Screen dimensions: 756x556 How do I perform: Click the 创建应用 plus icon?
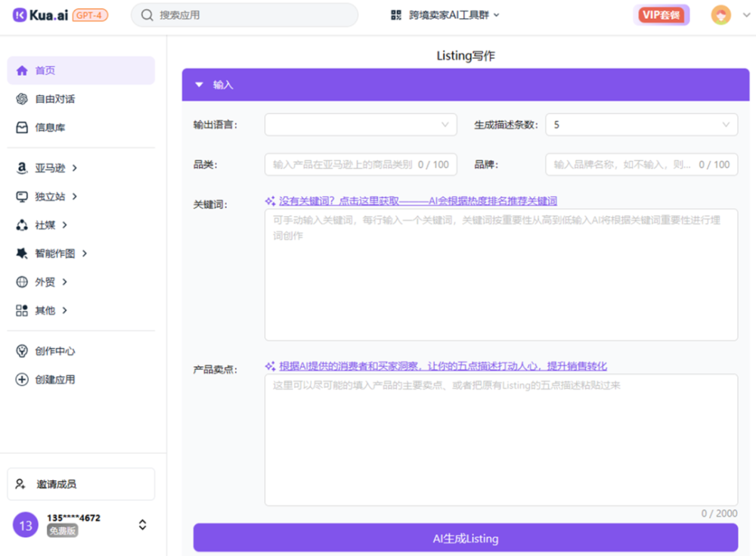22,379
